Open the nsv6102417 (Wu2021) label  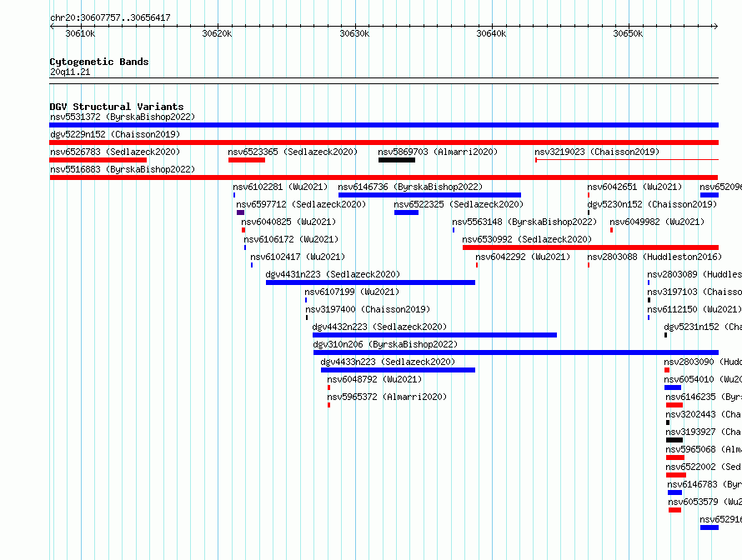coord(298,257)
